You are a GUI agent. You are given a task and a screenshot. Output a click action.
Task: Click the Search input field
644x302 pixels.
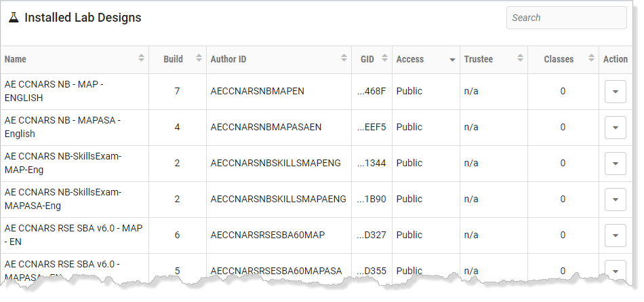(566, 18)
